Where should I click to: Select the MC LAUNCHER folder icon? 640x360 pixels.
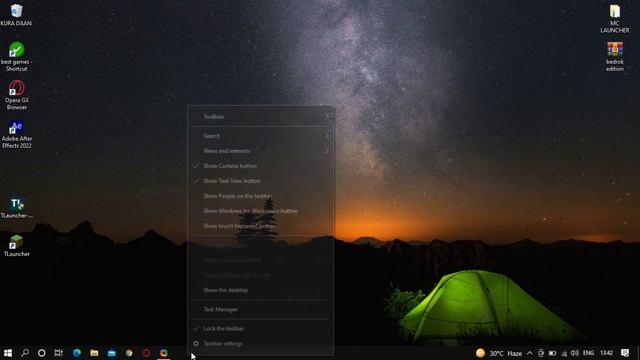615,18
